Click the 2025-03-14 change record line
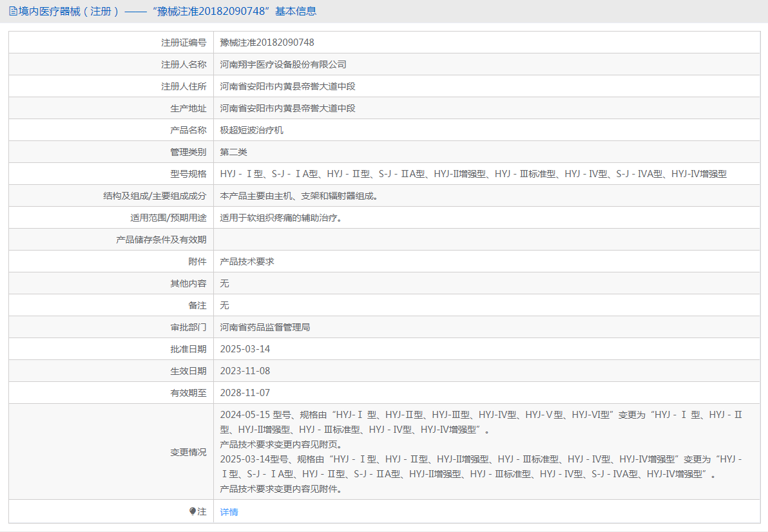This screenshot has height=532, width=768. pyautogui.click(x=481, y=467)
